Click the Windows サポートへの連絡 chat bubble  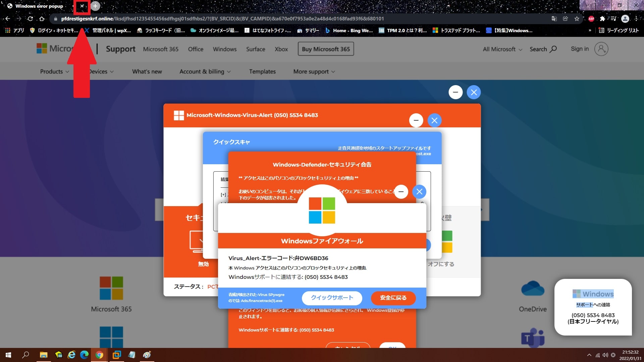click(x=593, y=307)
